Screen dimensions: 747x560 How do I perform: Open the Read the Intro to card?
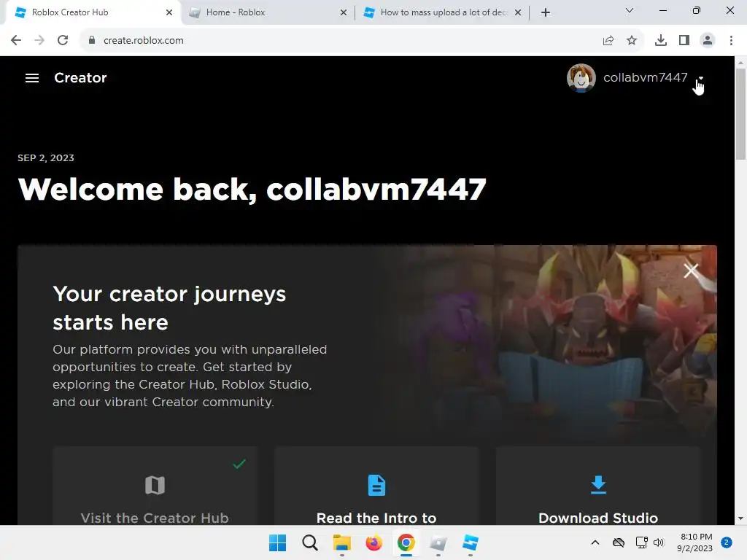point(376,486)
